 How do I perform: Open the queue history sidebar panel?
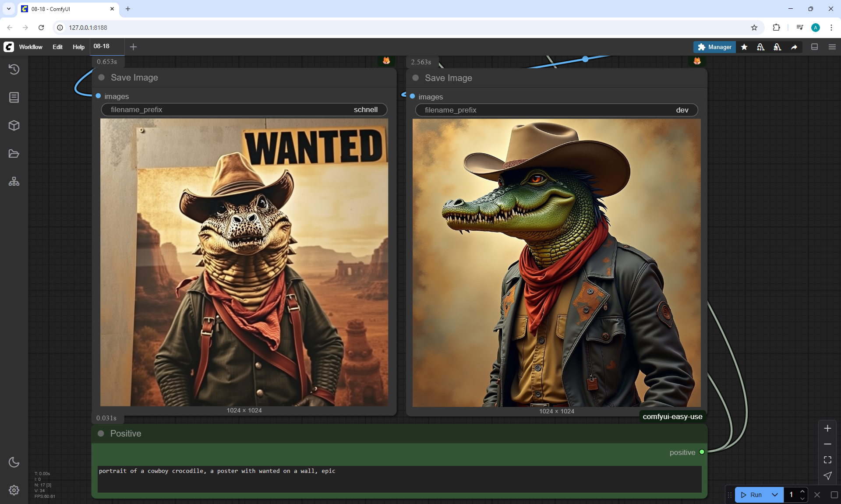[14, 69]
